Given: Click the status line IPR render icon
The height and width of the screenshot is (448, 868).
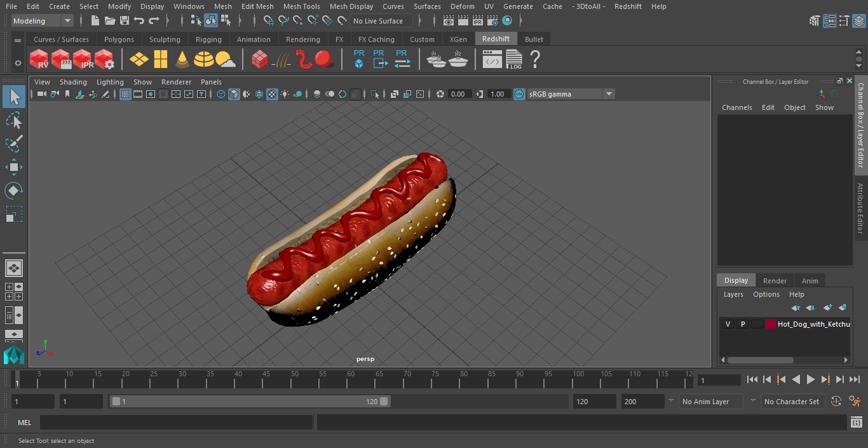Looking at the screenshot, I should (x=478, y=21).
